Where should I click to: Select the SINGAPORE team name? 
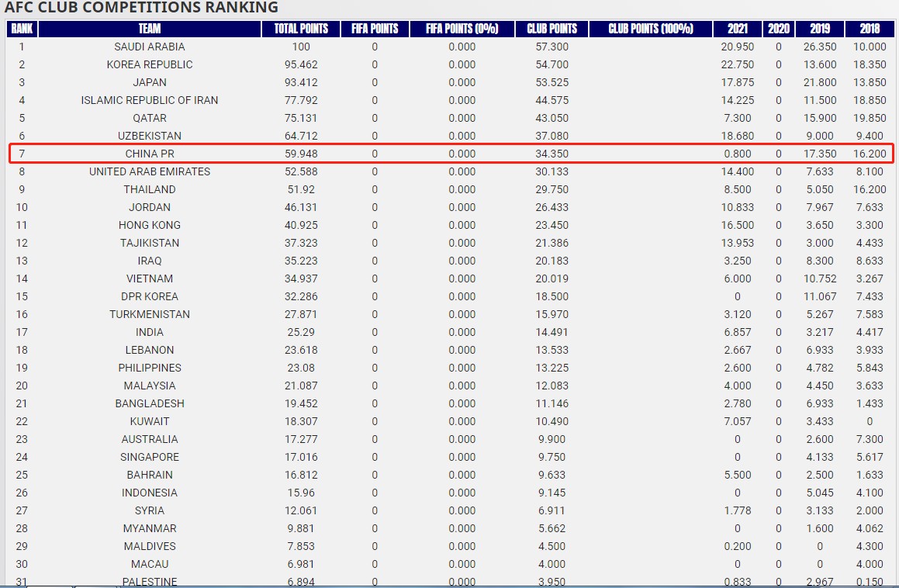(150, 456)
